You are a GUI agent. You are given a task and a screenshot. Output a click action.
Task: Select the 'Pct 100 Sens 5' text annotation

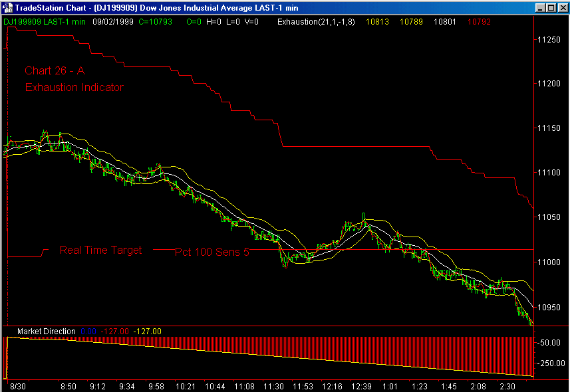212,252
